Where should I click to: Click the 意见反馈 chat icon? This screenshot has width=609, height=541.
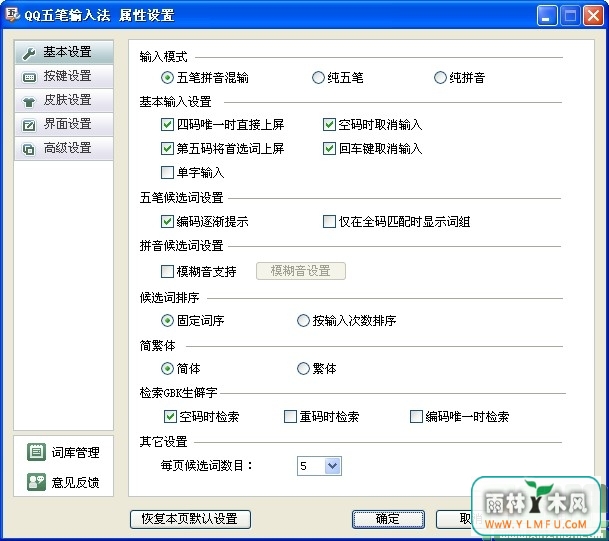[x=37, y=482]
